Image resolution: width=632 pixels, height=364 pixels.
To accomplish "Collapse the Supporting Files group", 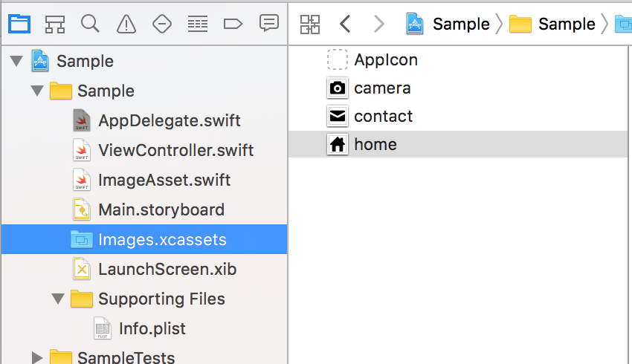I will (57, 299).
